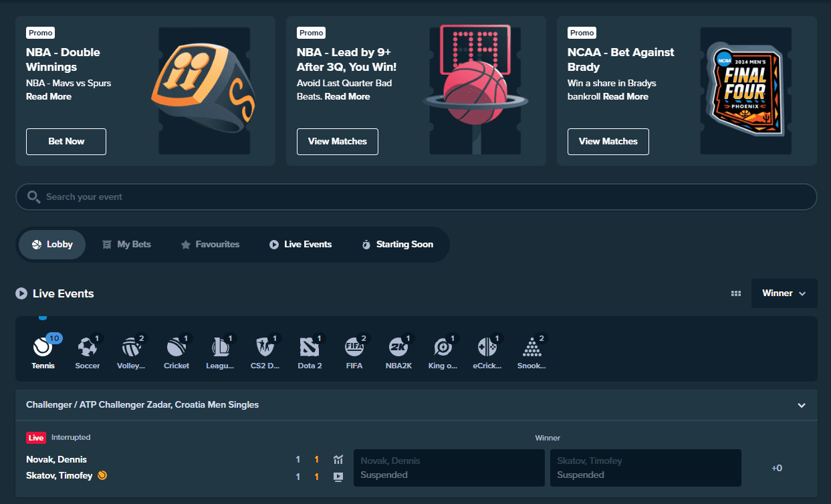Click the grid layout view icon
This screenshot has height=504, width=831.
coord(736,293)
